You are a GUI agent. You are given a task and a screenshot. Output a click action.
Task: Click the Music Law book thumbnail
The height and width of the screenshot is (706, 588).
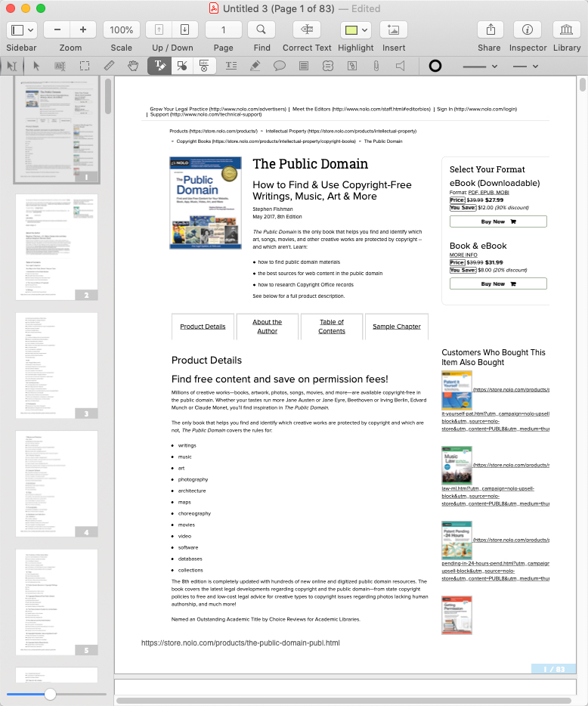coord(456,466)
